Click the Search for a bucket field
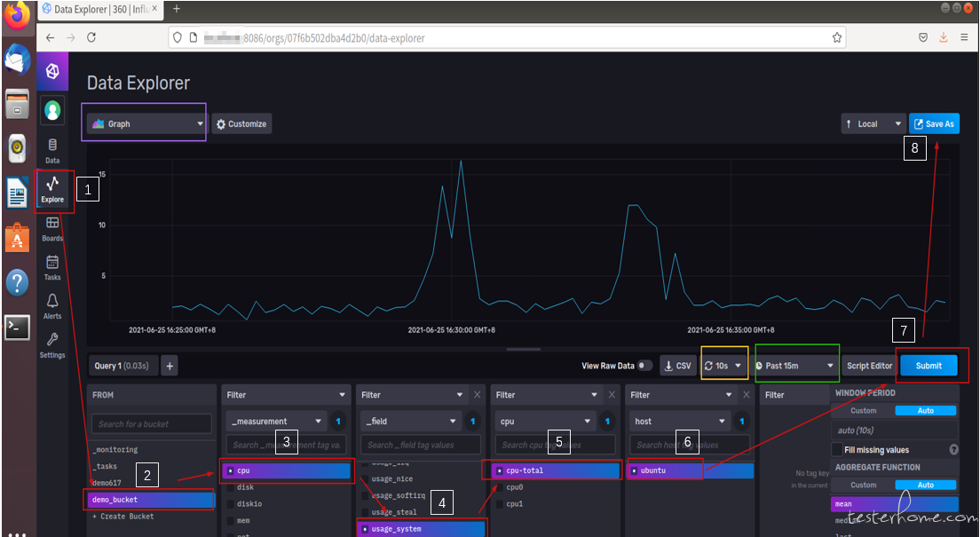 (151, 424)
